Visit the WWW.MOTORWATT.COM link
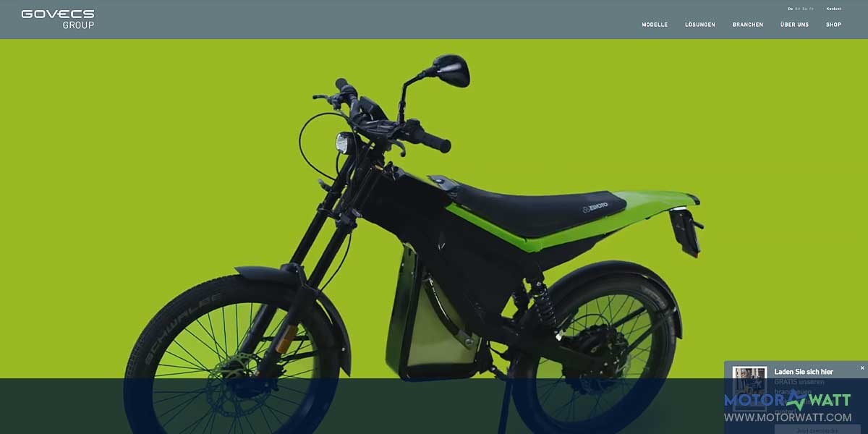 tap(788, 417)
